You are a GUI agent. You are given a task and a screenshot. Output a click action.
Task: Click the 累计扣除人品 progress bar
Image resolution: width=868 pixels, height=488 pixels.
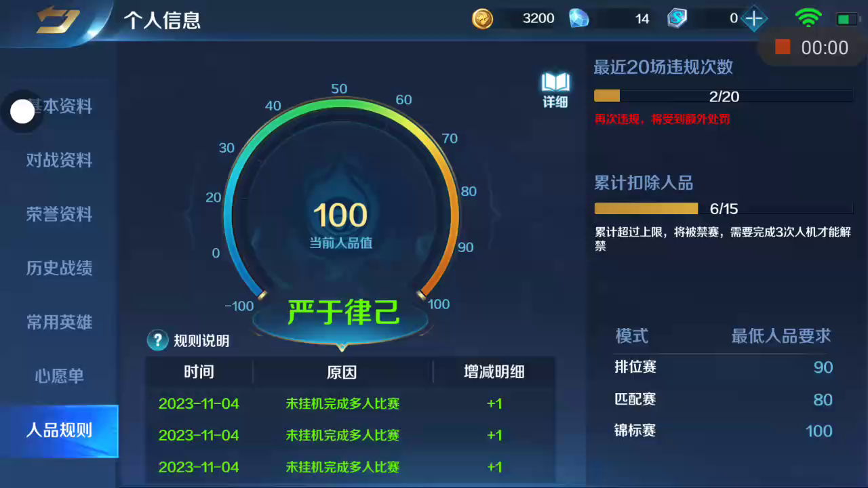coord(723,209)
